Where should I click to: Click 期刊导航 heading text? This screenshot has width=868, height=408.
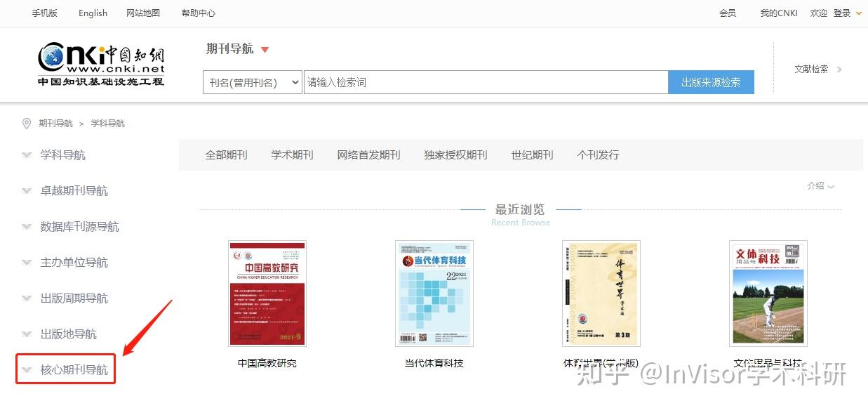[230, 49]
